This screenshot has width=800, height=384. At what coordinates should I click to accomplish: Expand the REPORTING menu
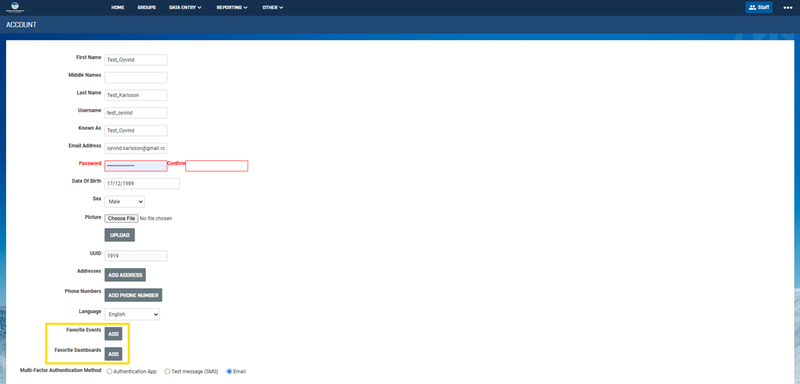pyautogui.click(x=232, y=8)
